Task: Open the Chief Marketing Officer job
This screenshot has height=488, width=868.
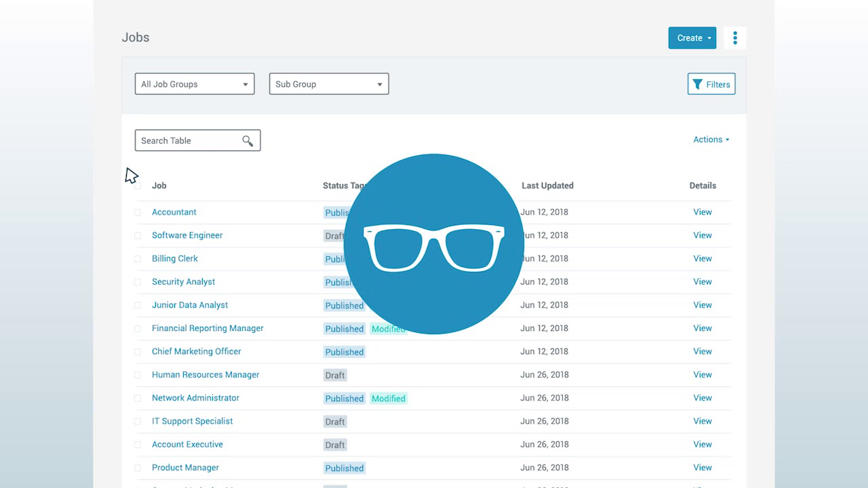Action: 197,351
